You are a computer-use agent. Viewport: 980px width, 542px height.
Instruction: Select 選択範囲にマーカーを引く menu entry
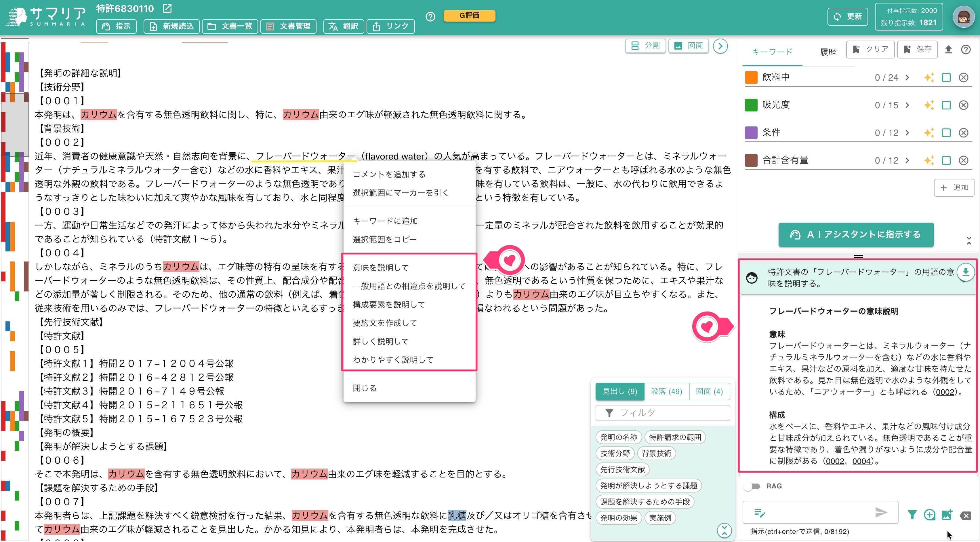pos(409,193)
